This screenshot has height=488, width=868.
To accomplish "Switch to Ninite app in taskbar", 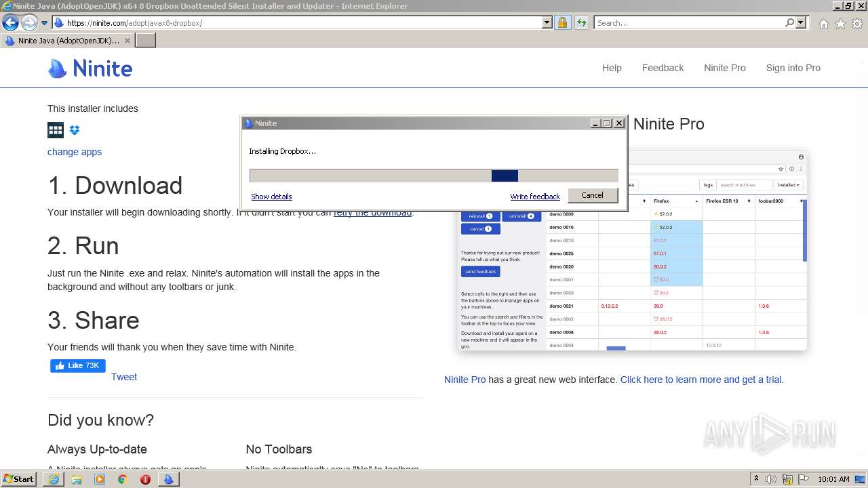I will point(168,479).
